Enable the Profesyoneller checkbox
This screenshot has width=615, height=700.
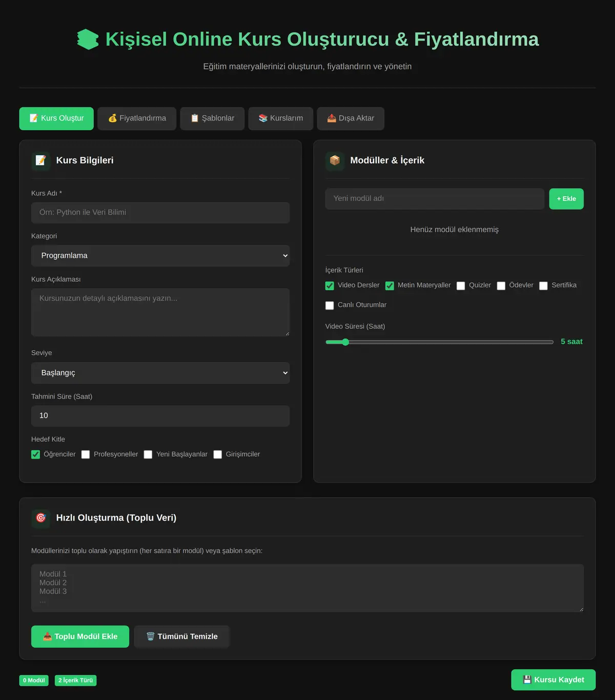(x=86, y=455)
